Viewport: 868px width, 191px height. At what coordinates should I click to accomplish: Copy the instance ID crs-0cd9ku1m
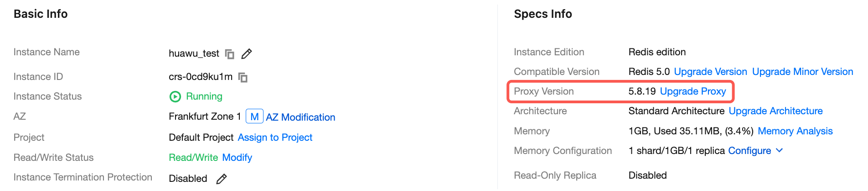coord(243,77)
